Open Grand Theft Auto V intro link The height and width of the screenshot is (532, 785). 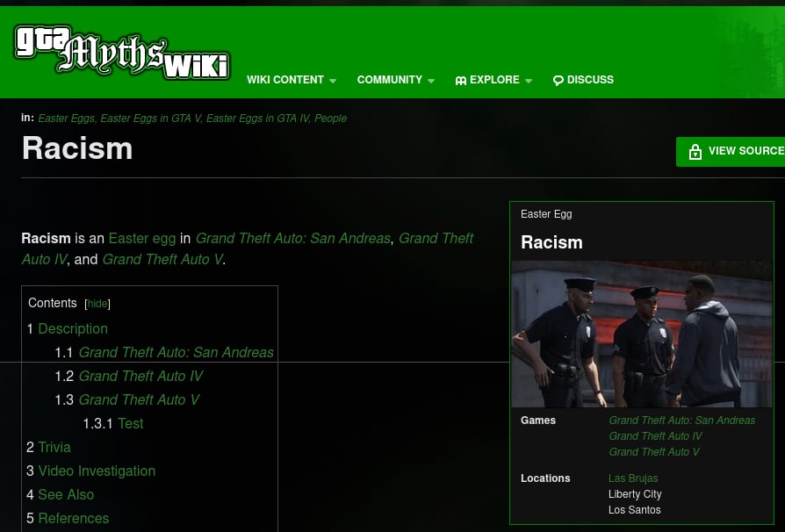click(162, 259)
